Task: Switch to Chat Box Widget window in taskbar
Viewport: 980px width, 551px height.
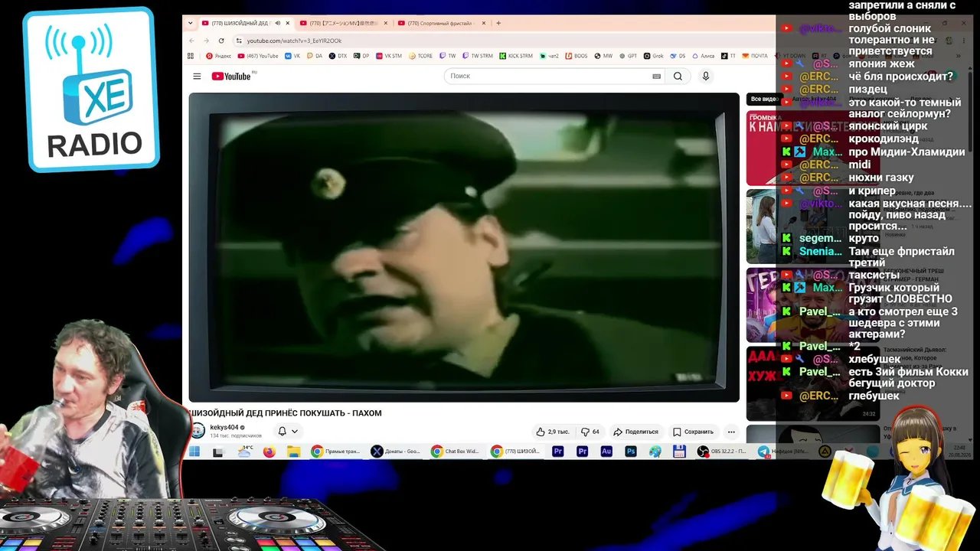Action: tap(455, 452)
